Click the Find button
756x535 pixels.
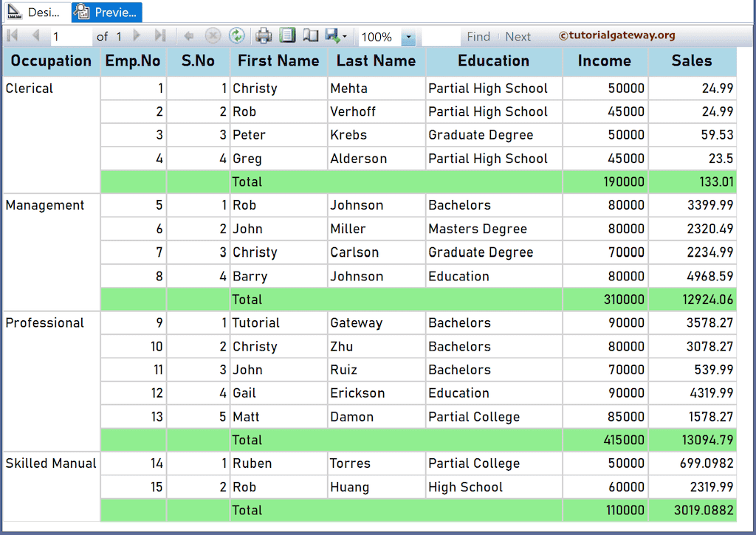coord(478,35)
